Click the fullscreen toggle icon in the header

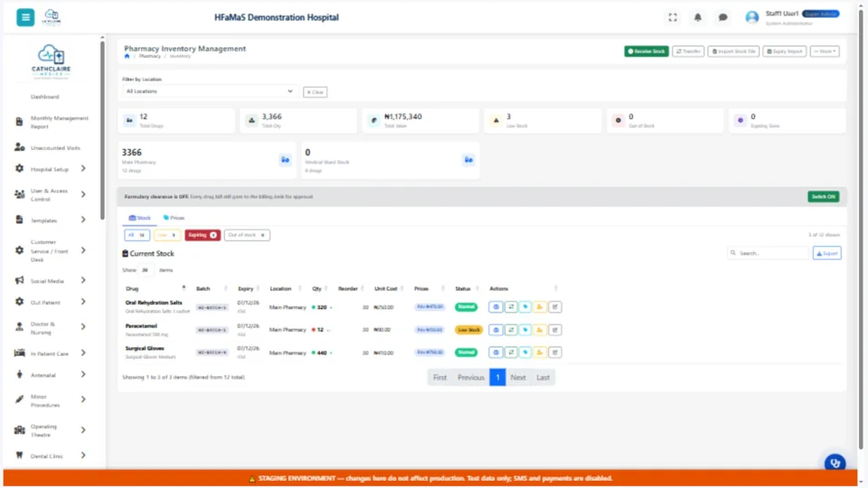673,18
